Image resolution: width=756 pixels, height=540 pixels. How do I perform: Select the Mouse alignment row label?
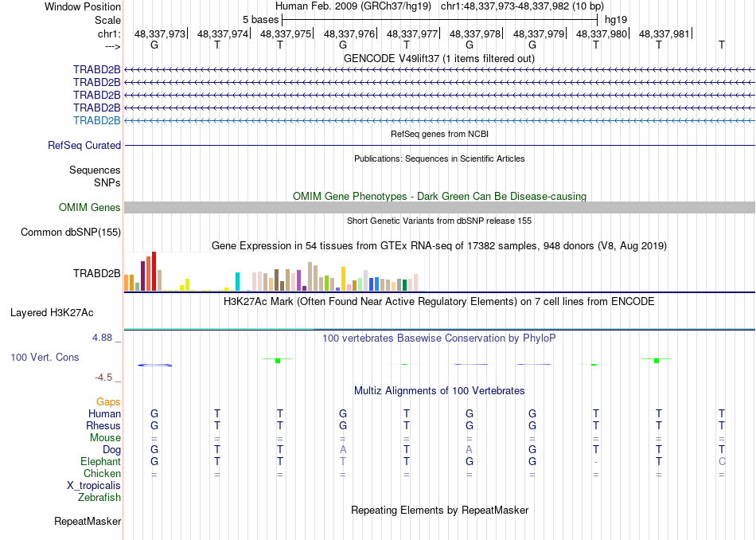[105, 438]
